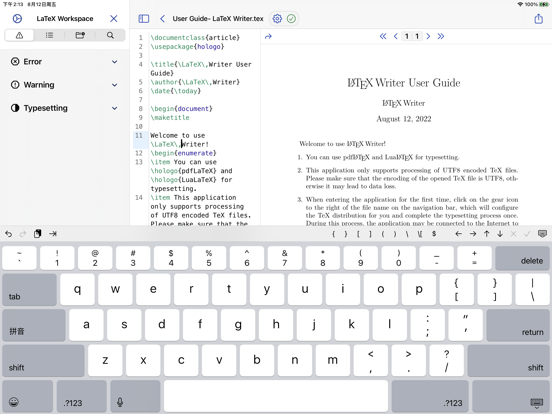Insert dollar sign from shortcut bar

click(434, 234)
